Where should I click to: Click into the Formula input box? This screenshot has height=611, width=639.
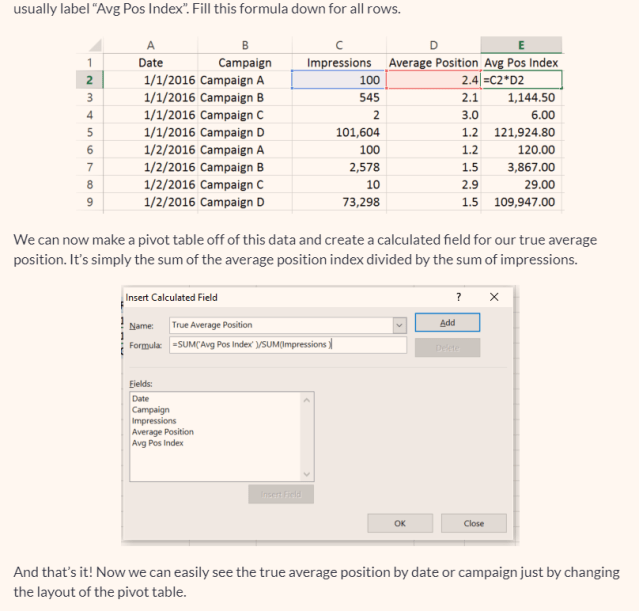(288, 345)
